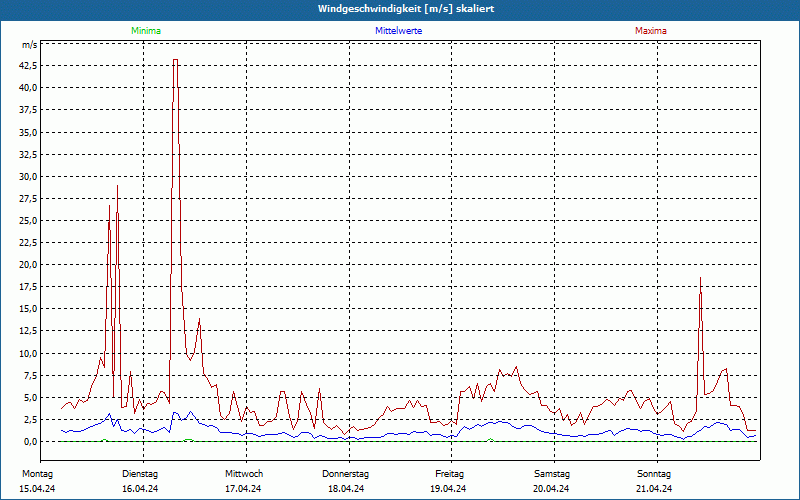Click the Dienstag day label
The height and width of the screenshot is (500, 800).
(x=140, y=474)
